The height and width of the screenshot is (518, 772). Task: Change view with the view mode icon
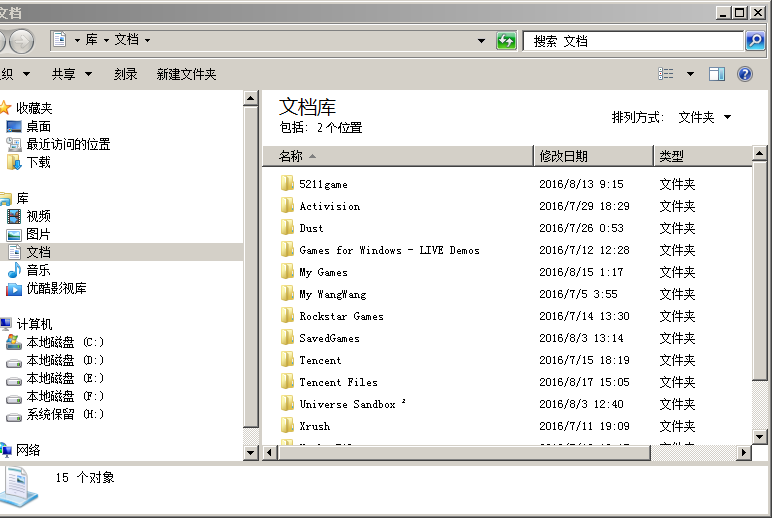[665, 74]
